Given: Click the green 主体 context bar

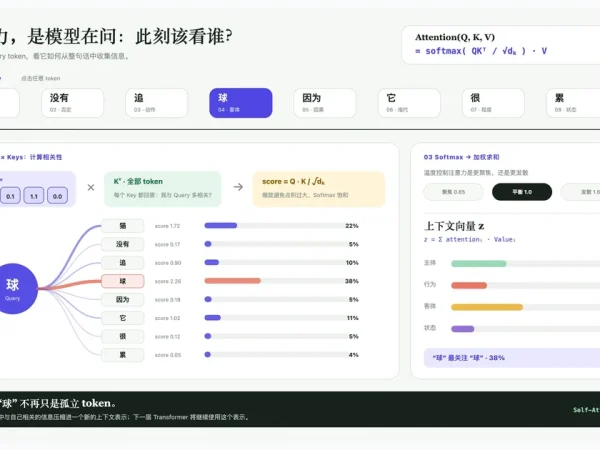Looking at the screenshot, I should point(479,263).
